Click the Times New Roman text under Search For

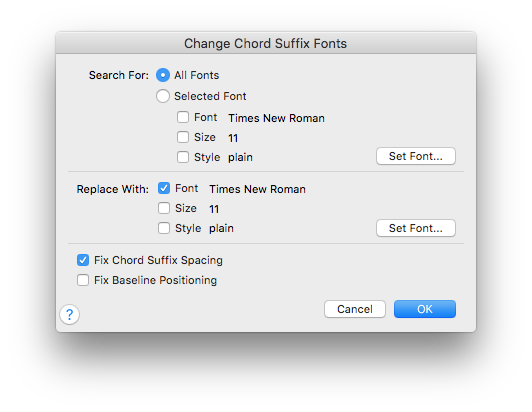(x=276, y=118)
